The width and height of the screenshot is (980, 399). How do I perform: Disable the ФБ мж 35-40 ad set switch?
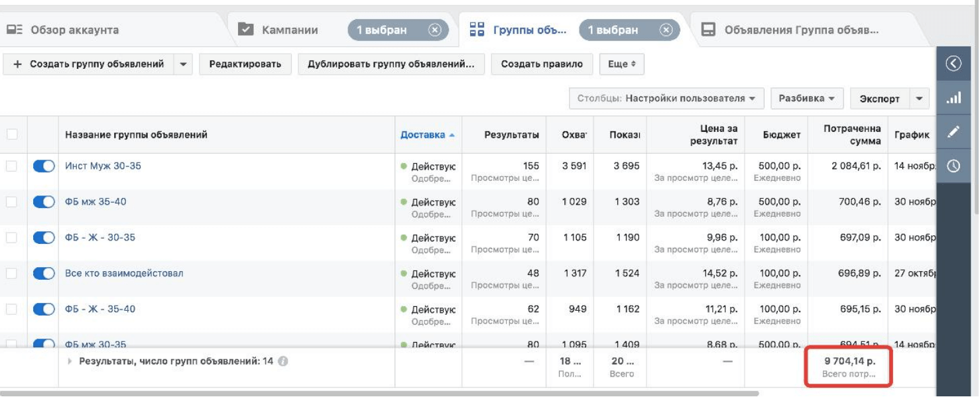tap(44, 202)
